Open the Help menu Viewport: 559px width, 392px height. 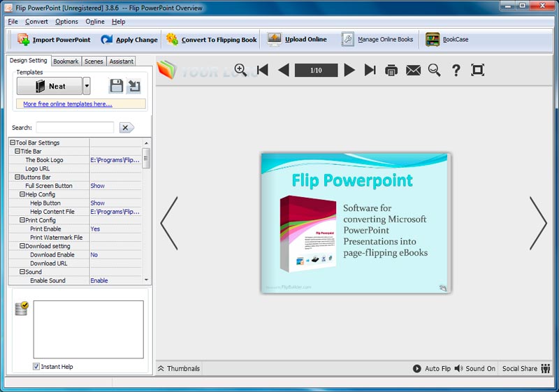click(x=118, y=22)
